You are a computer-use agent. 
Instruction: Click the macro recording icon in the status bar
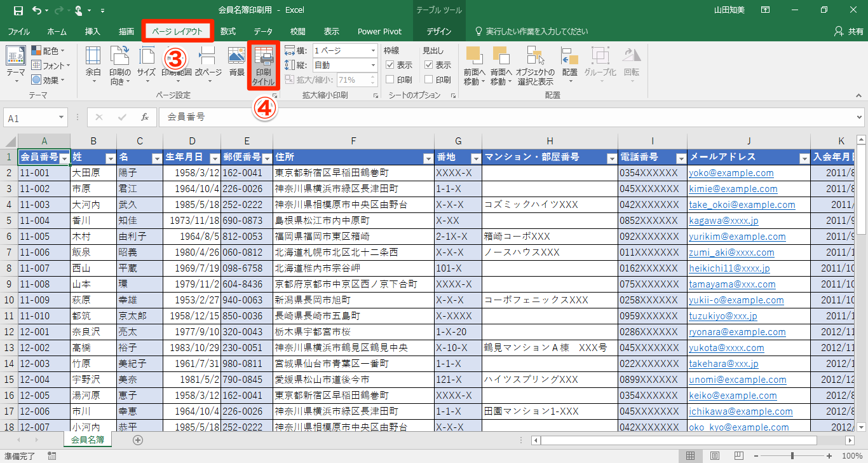tap(51, 456)
